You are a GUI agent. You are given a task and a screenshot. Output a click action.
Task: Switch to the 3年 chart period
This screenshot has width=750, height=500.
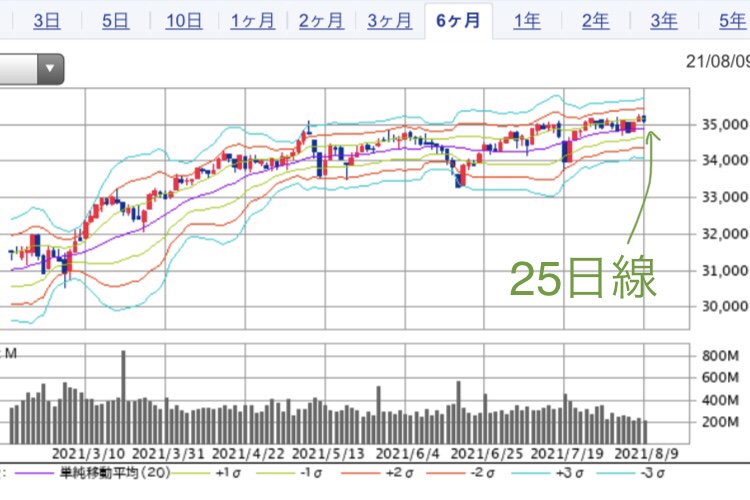click(663, 21)
